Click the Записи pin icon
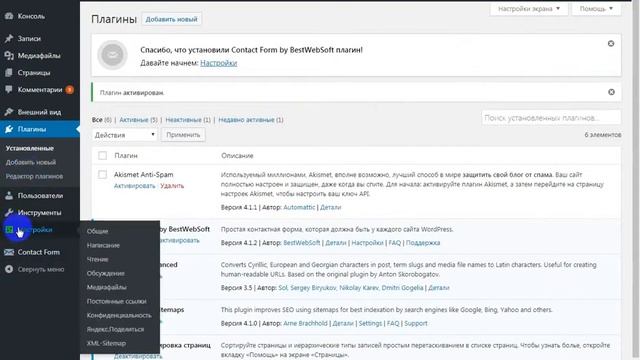The height and width of the screenshot is (360, 640). pos(9,38)
